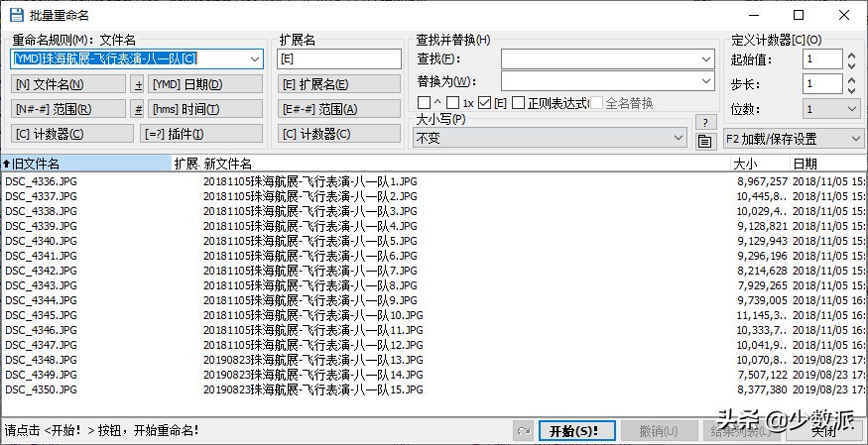Click the [=?] 插件 button
The width and height of the screenshot is (868, 445).
tap(201, 133)
